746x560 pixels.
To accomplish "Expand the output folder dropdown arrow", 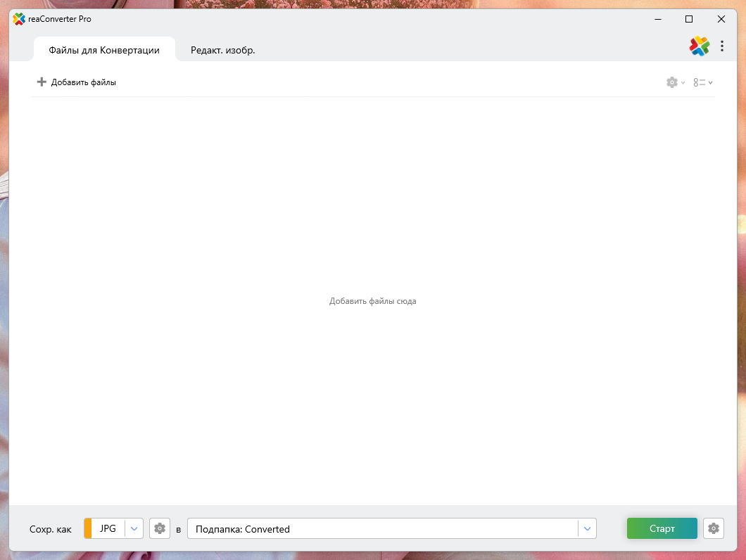I will (x=587, y=528).
